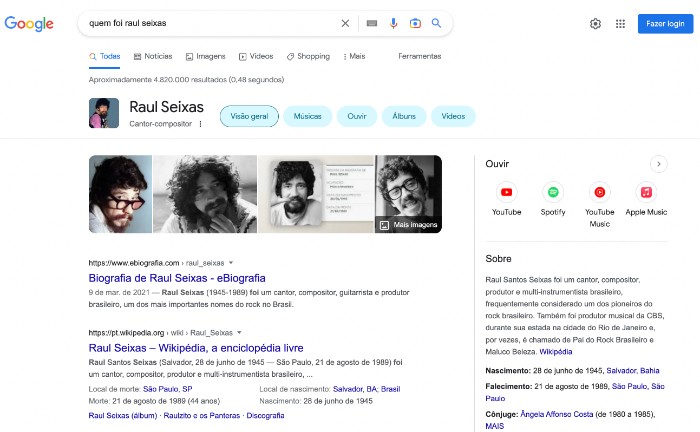Open the settings gear icon
This screenshot has height=432, width=700.
(x=595, y=24)
